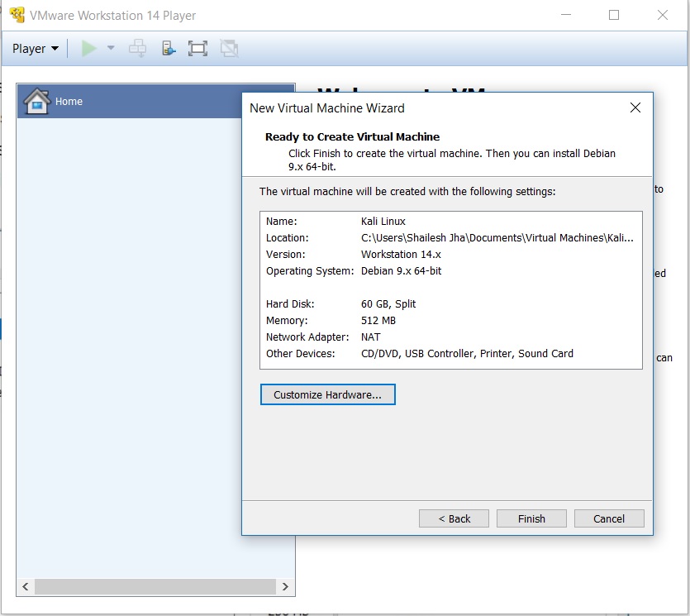
Task: Enter full screen mode icon
Action: coord(197,49)
